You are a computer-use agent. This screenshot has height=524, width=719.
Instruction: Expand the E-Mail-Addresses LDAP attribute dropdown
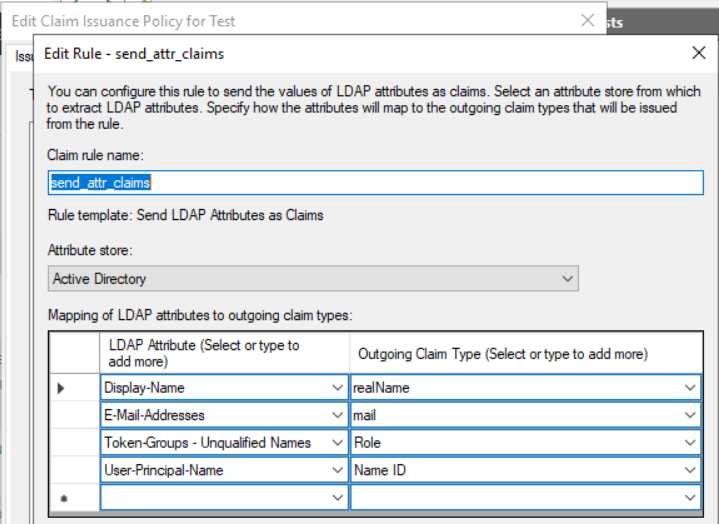pyautogui.click(x=336, y=414)
